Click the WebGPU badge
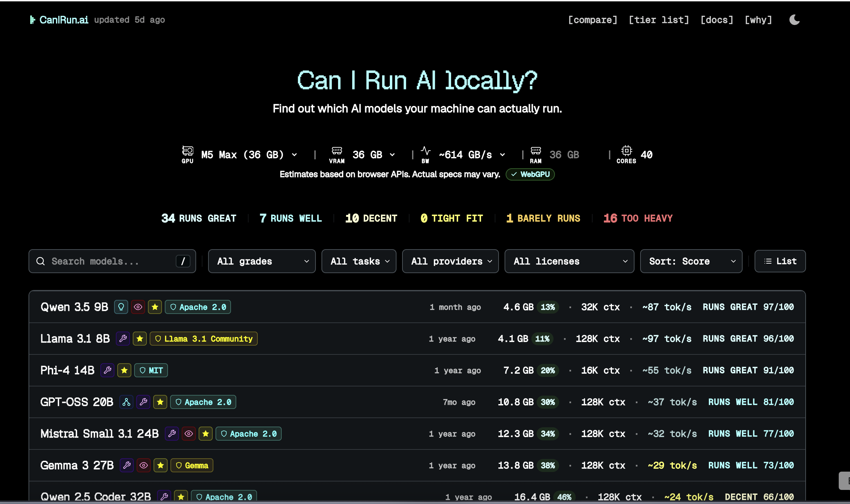Screen dimensions: 850x504 pos(530,174)
